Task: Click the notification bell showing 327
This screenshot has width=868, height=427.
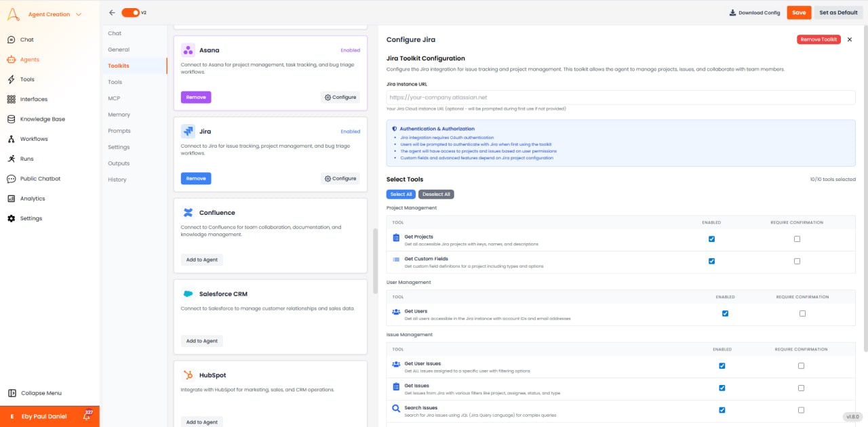Action: tap(85, 415)
